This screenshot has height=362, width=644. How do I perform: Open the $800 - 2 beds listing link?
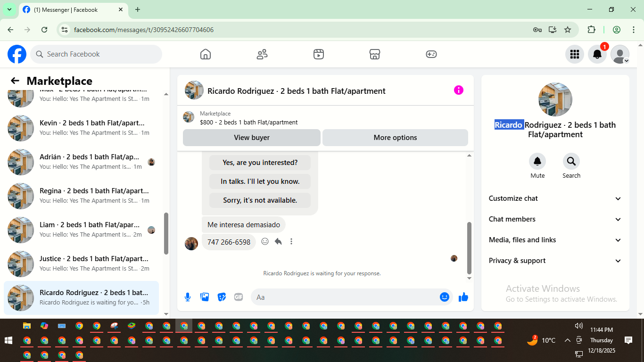coord(248,122)
